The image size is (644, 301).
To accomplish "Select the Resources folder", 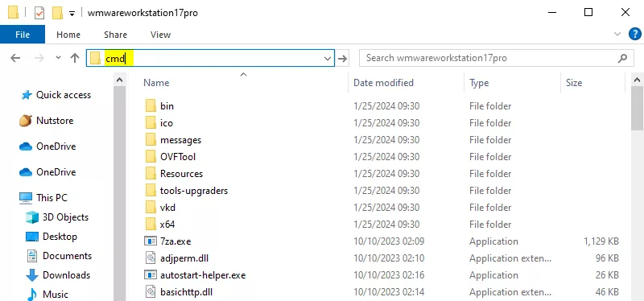I will click(182, 174).
